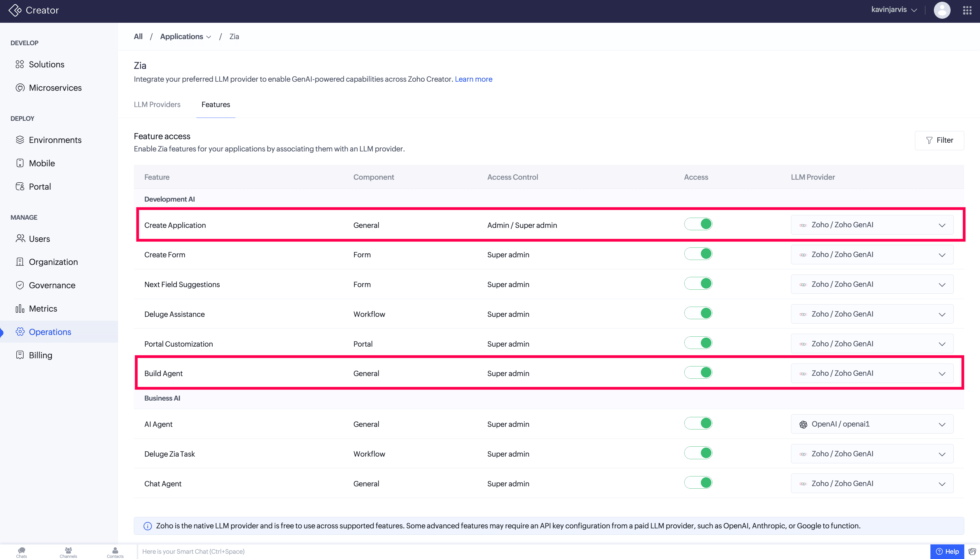Click the Creator logo icon
The image size is (980, 559).
[15, 11]
